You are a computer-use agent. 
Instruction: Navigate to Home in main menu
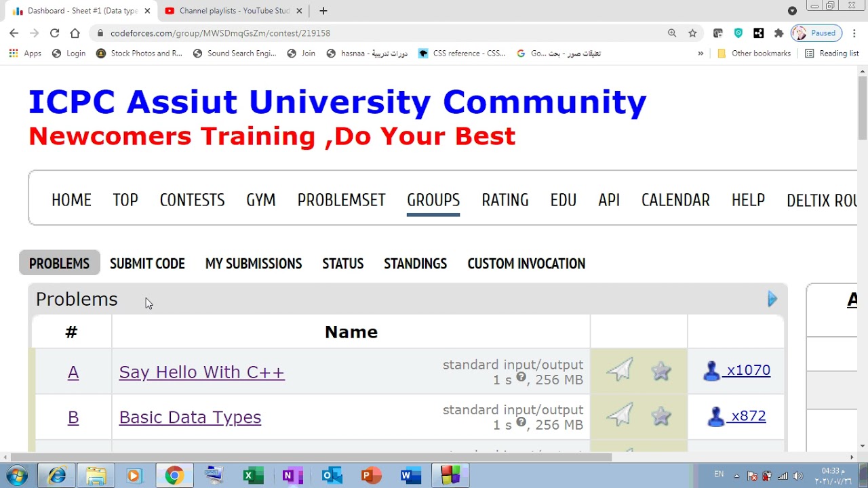(x=71, y=200)
